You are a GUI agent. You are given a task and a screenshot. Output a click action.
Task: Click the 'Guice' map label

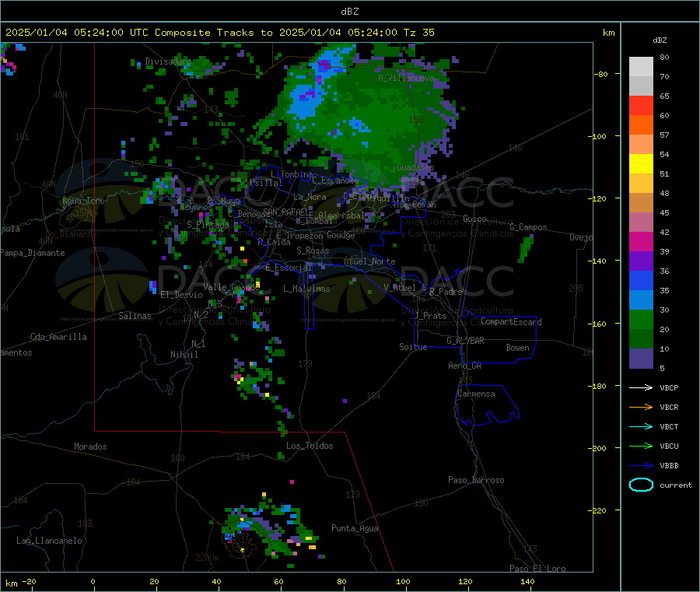point(474,219)
